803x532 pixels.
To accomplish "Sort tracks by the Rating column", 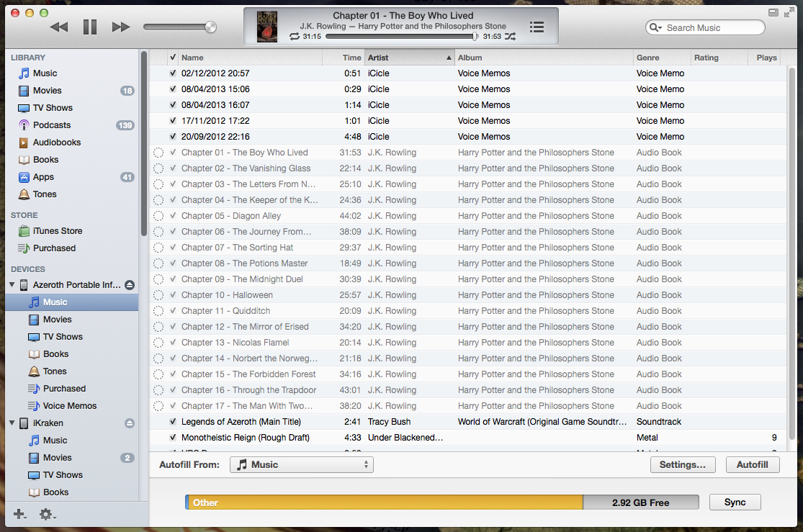I will coord(719,58).
